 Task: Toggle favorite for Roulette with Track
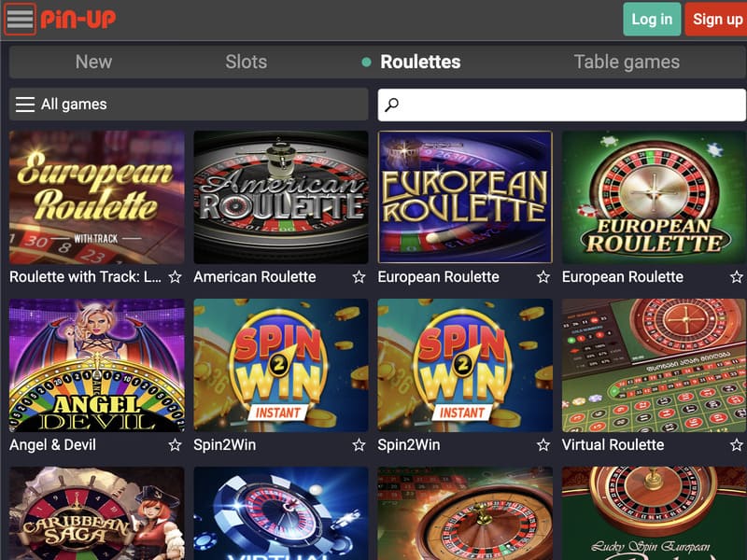174,277
